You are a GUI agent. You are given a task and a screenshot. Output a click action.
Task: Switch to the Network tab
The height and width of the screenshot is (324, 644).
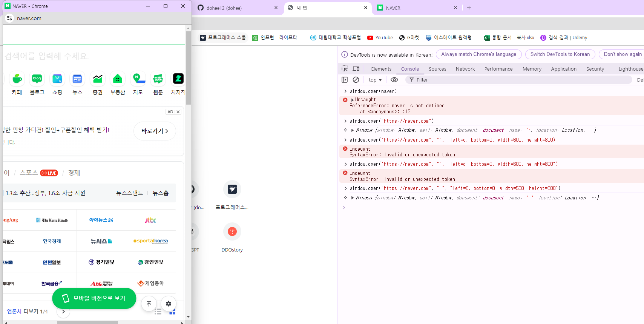coord(465,69)
